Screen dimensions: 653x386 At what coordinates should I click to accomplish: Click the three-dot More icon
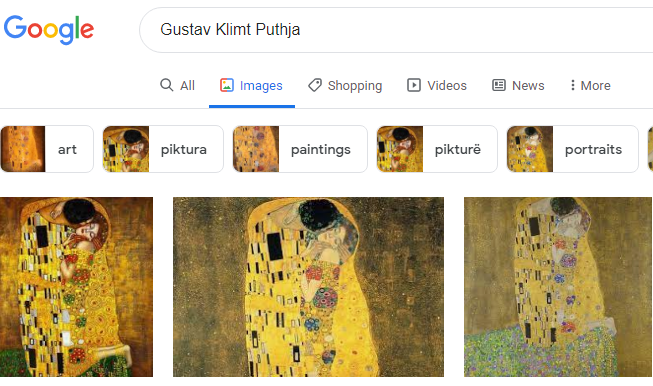tap(573, 85)
